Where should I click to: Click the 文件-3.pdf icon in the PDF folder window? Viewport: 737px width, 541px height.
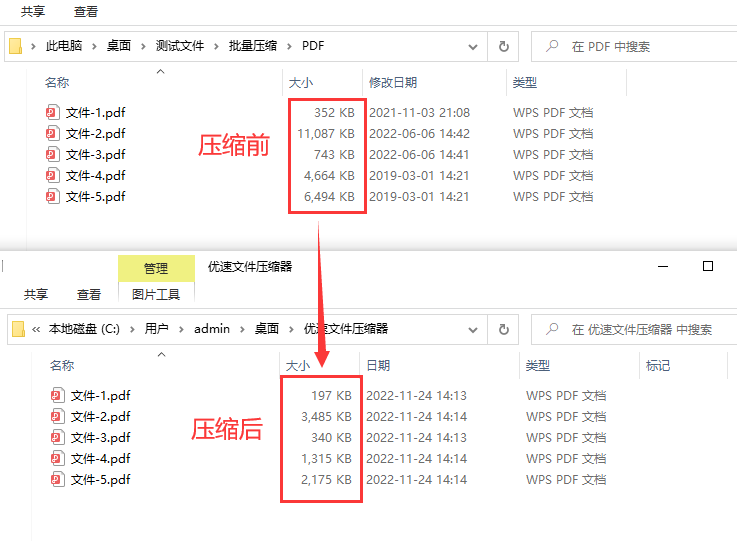pyautogui.click(x=53, y=154)
